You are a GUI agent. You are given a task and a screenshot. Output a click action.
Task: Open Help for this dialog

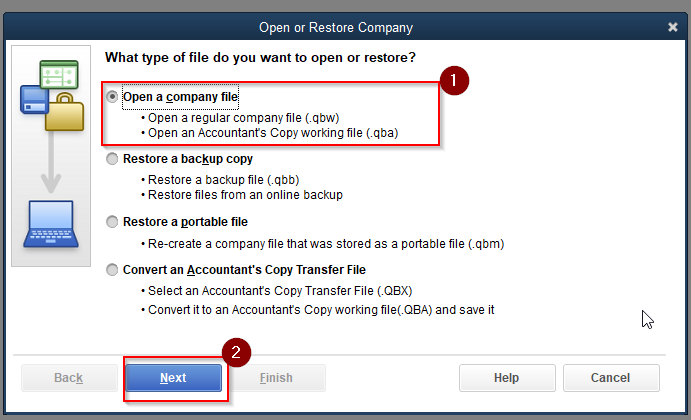(507, 378)
